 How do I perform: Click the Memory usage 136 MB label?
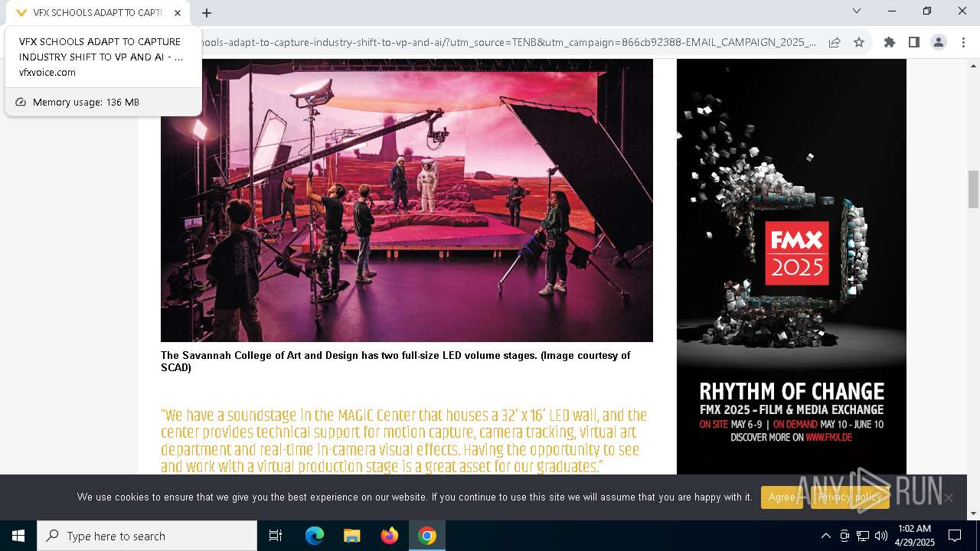coord(86,102)
